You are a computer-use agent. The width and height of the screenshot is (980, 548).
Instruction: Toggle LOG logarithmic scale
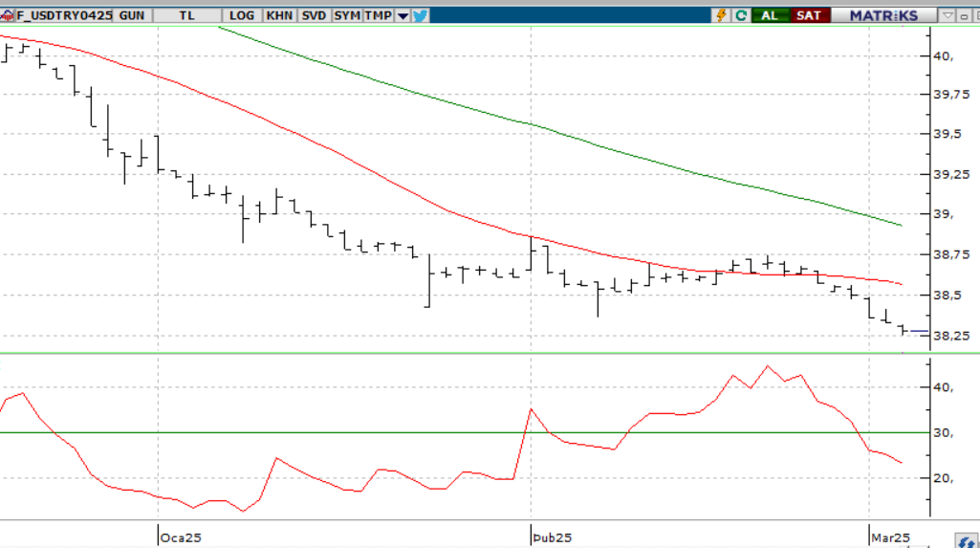pyautogui.click(x=242, y=15)
